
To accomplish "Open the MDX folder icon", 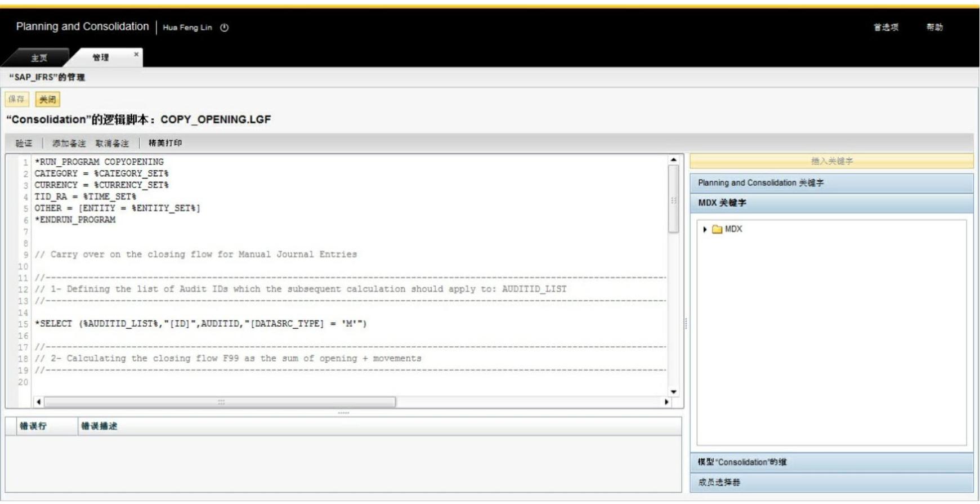I will click(x=717, y=229).
